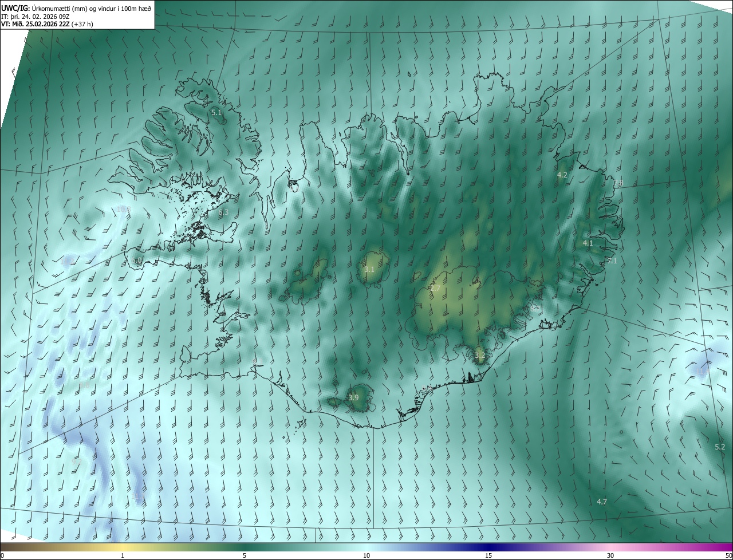Click the 1 tick on the color scale
This screenshot has width=733, height=560.
[123, 555]
